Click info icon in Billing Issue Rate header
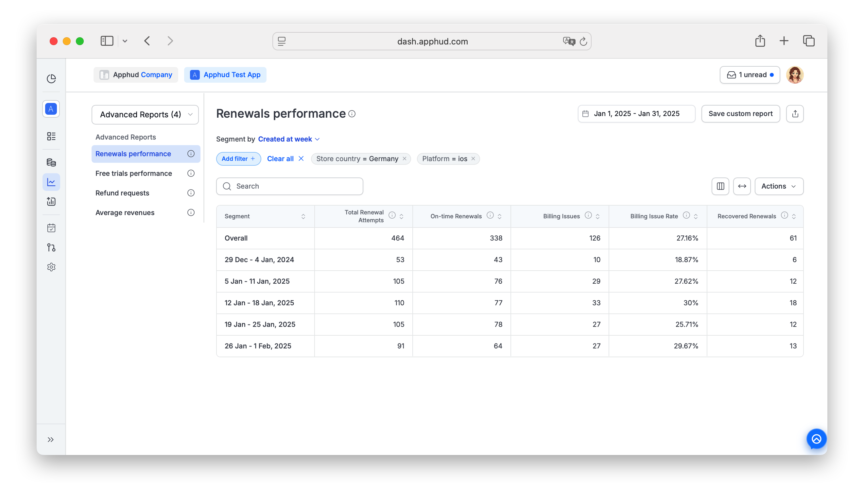The image size is (864, 504). (x=686, y=215)
